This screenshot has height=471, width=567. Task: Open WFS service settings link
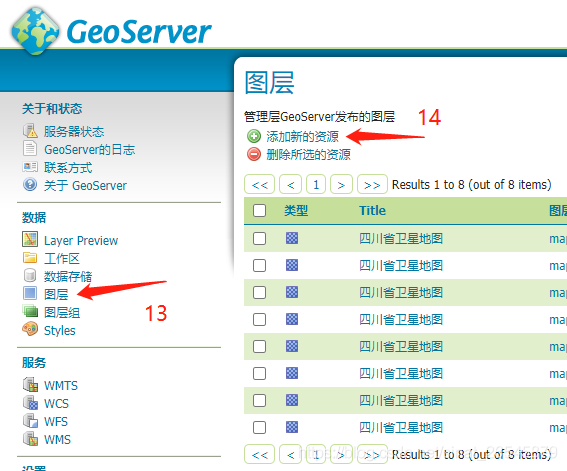click(x=56, y=422)
